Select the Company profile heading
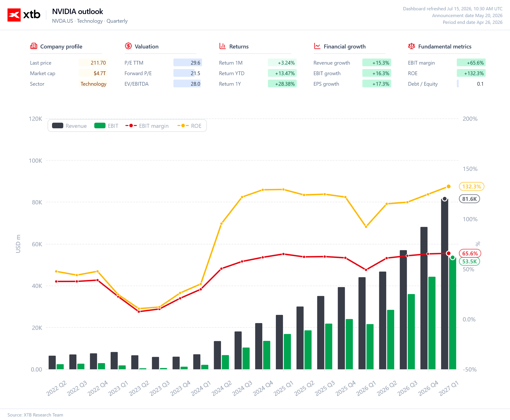Image resolution: width=510 pixels, height=420 pixels. coord(61,46)
